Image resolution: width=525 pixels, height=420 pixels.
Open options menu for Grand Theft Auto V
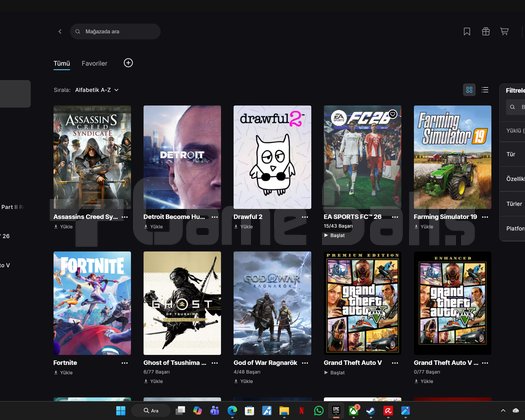(395, 363)
